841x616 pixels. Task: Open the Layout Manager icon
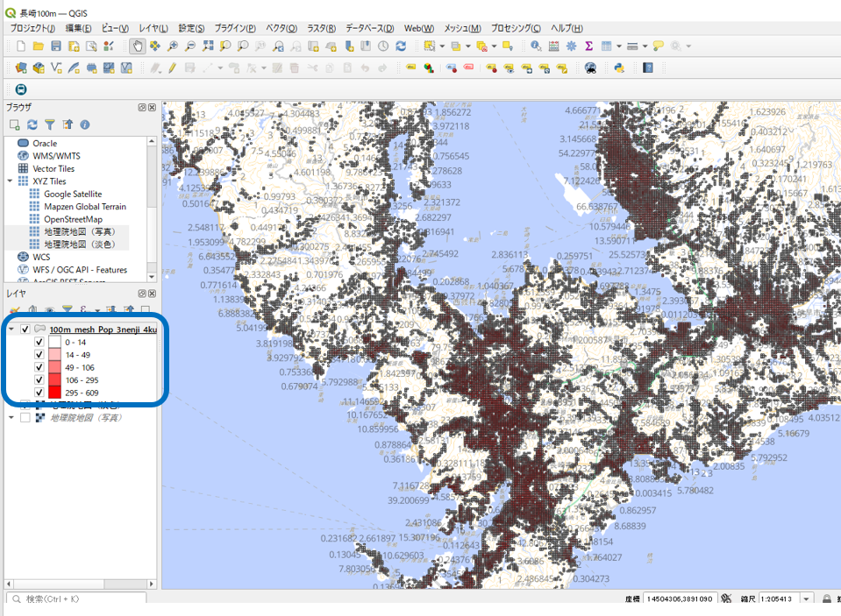[x=91, y=46]
